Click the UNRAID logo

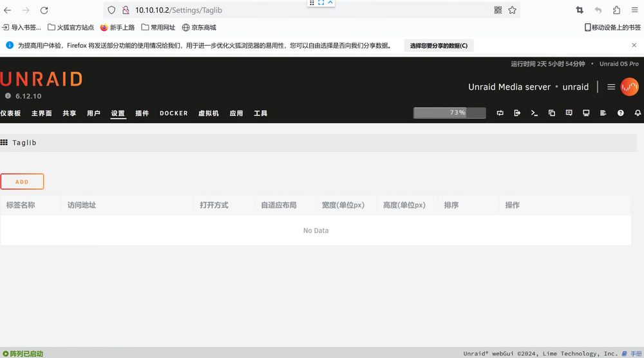click(41, 79)
